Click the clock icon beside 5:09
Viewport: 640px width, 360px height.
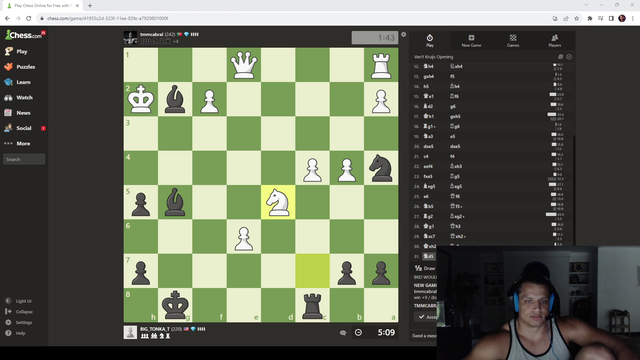(358, 332)
